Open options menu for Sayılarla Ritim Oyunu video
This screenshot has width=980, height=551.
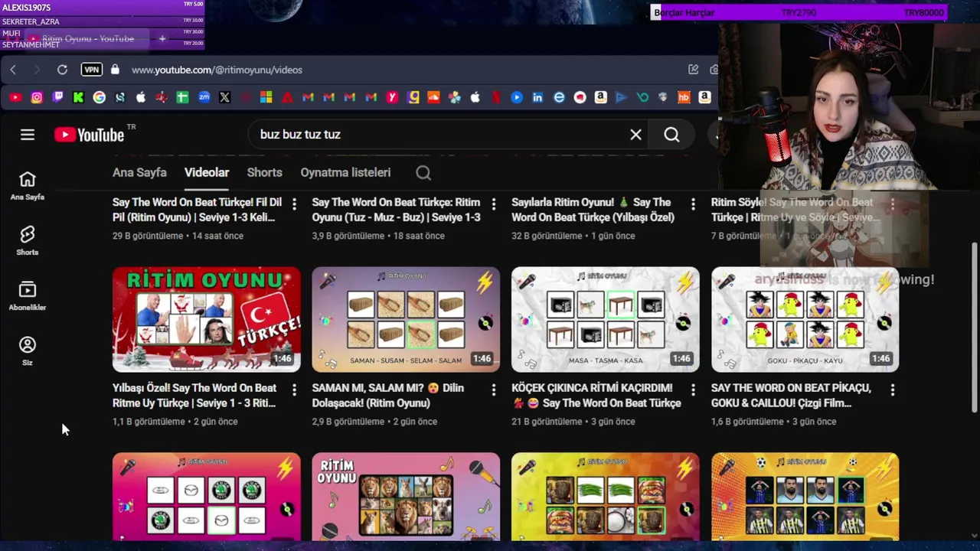pyautogui.click(x=694, y=204)
